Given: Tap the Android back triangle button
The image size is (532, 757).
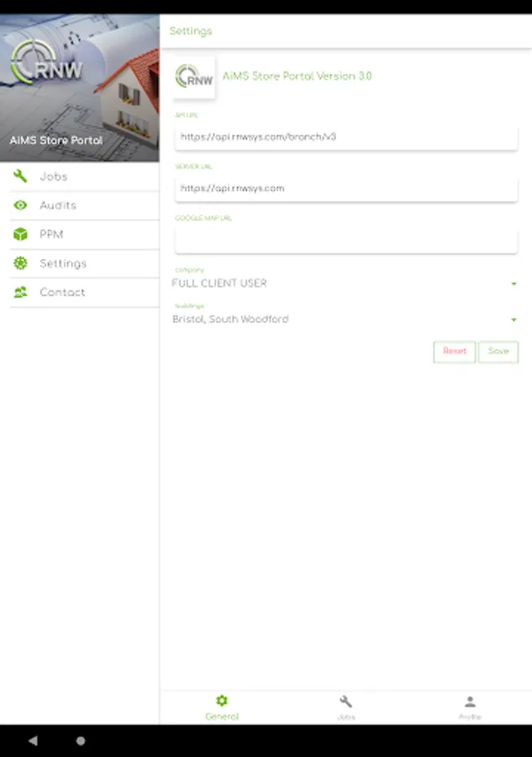Looking at the screenshot, I should (33, 740).
